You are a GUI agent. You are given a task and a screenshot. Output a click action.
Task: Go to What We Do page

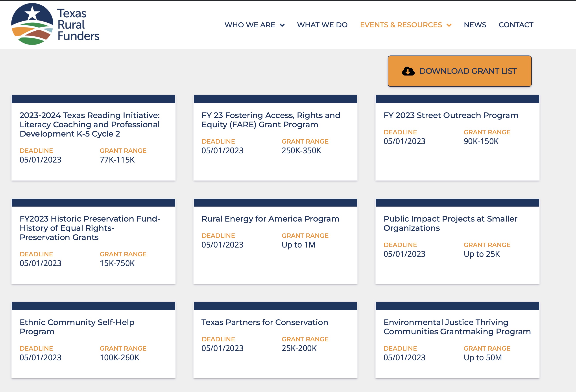[x=322, y=25]
